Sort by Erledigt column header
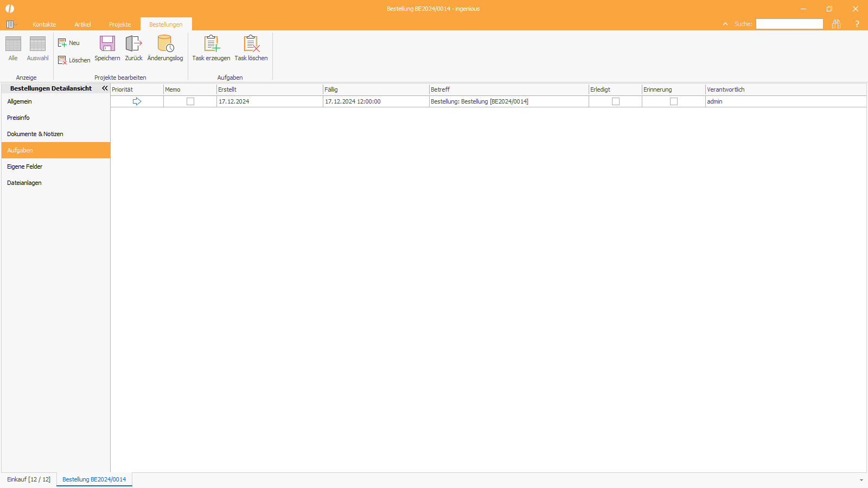 pyautogui.click(x=616, y=89)
